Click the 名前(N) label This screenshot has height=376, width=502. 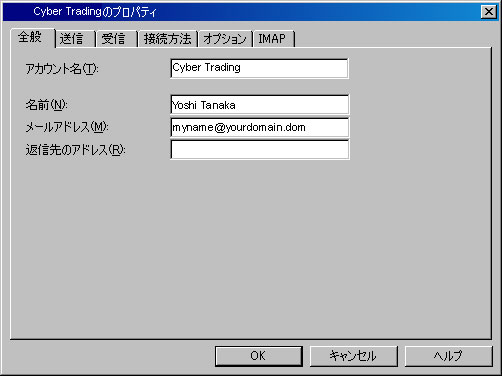[47, 105]
